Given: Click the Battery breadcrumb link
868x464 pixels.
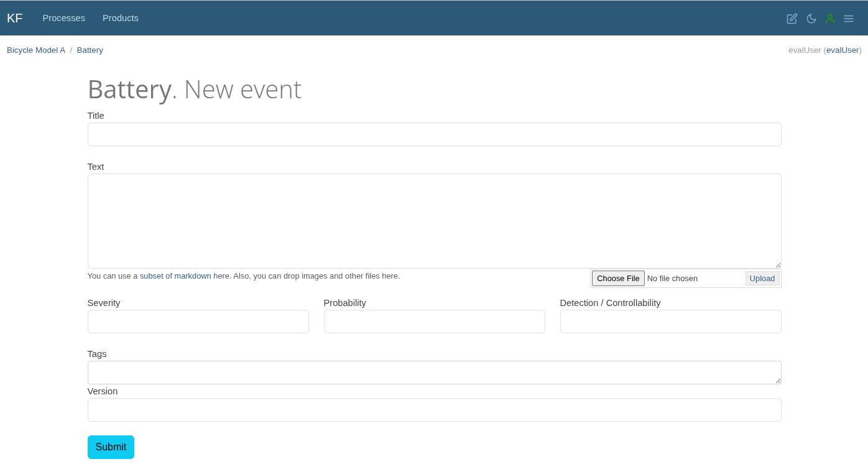Looking at the screenshot, I should pos(90,50).
